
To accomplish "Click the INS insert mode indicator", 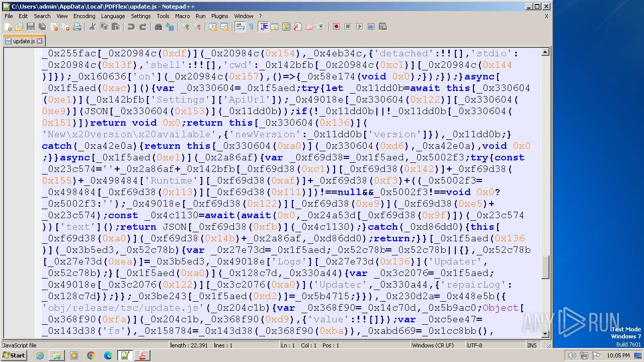I will [532, 345].
